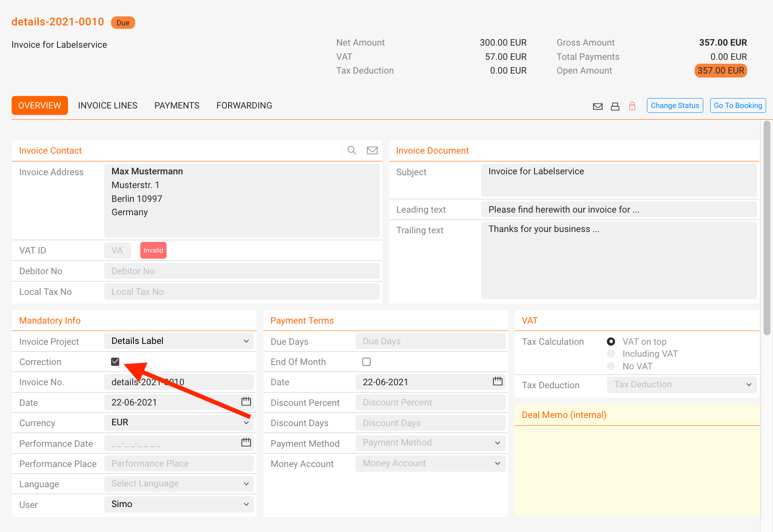Uncheck the Correction checkbox
773x532 pixels.
pyautogui.click(x=115, y=362)
